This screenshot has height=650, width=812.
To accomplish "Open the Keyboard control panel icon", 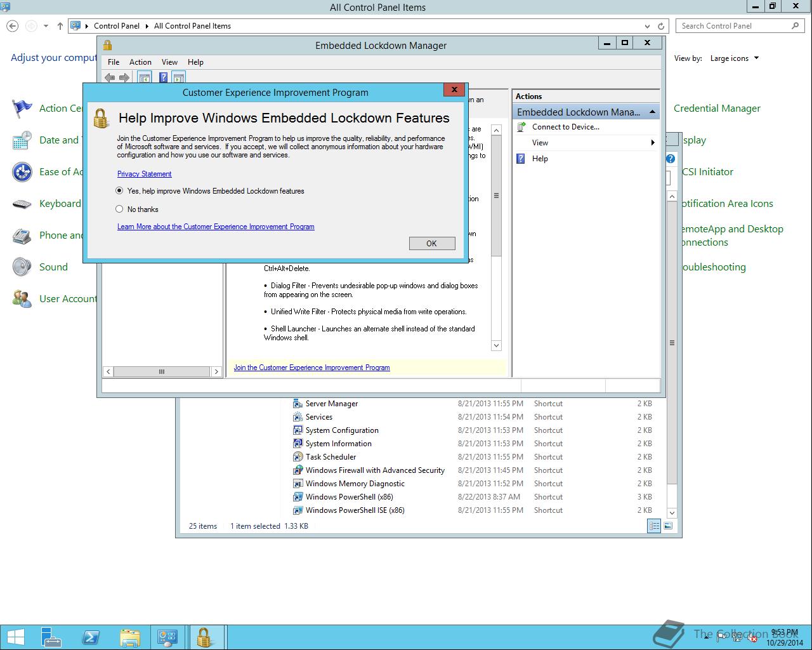I will [x=22, y=204].
